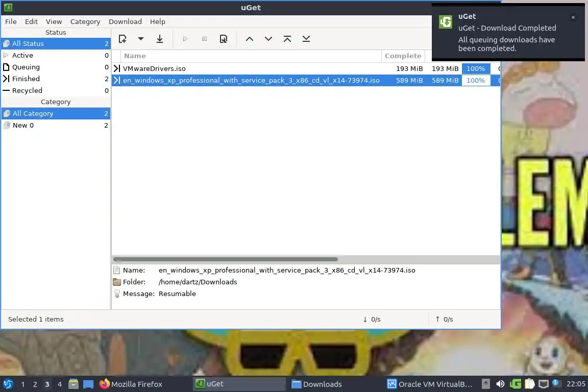
Task: Click the Save/Grab clipboard download icon
Action: (160, 39)
